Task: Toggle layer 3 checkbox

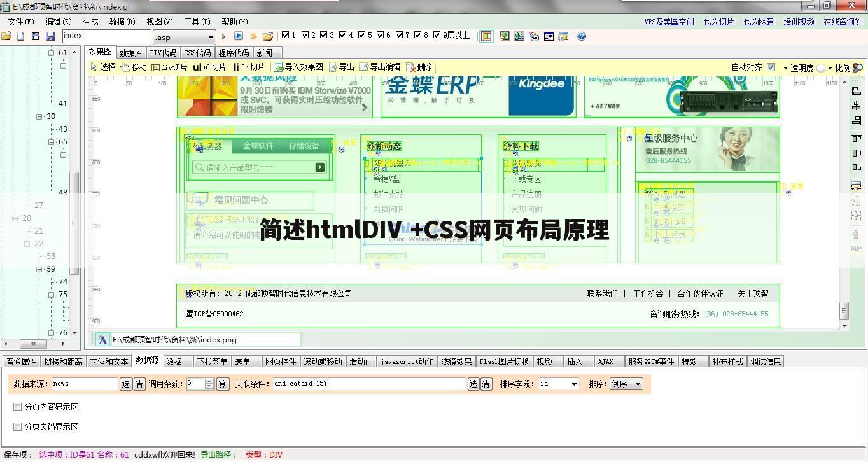Action: 324,35
